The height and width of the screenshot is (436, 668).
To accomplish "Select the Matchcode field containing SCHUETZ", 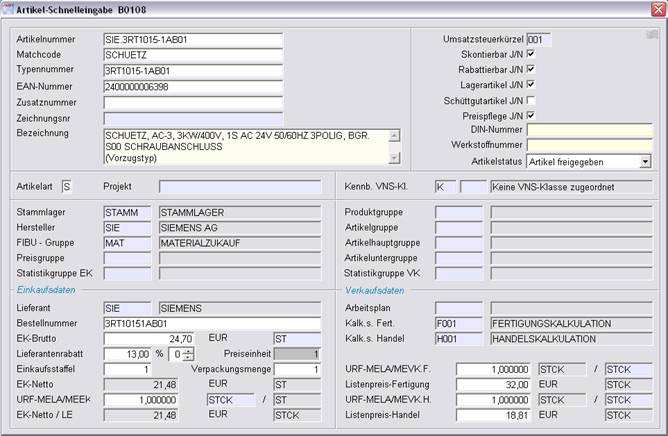I will 192,56.
